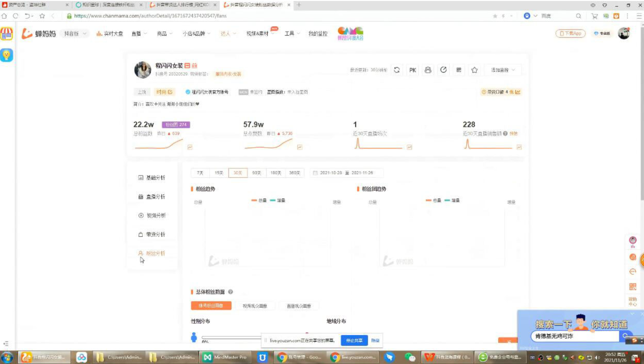This screenshot has width=644, height=364.
Task: Click the lightbulb icon in left sidebar
Action: coord(6,55)
